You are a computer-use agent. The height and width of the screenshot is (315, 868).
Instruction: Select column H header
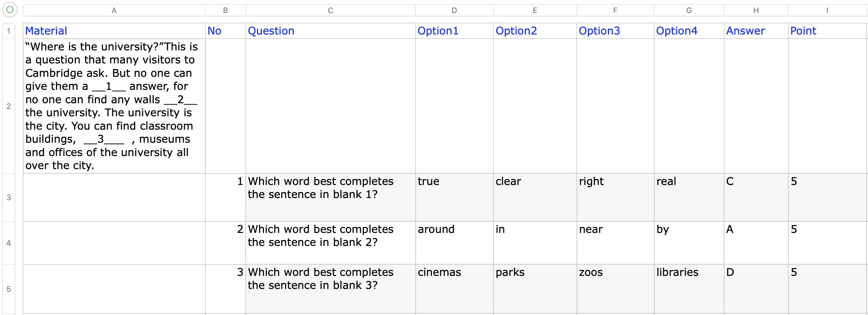pos(756,11)
